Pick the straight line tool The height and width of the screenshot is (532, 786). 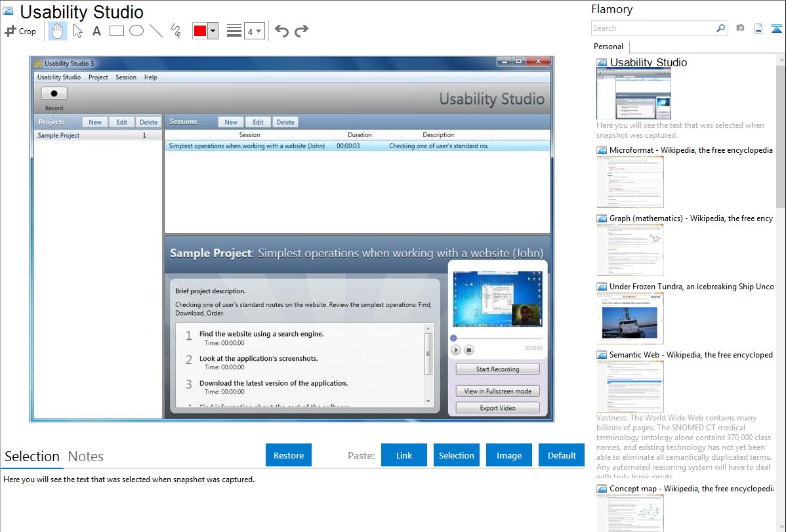(156, 31)
